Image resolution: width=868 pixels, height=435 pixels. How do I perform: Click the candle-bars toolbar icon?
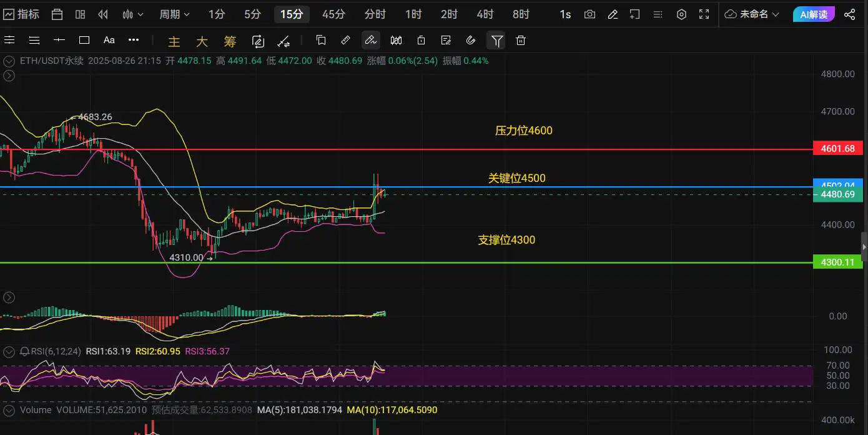click(396, 41)
